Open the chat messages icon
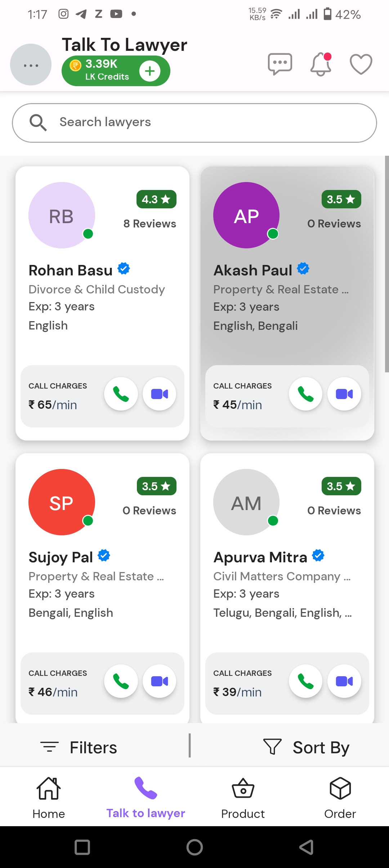Image resolution: width=389 pixels, height=868 pixels. point(280,64)
